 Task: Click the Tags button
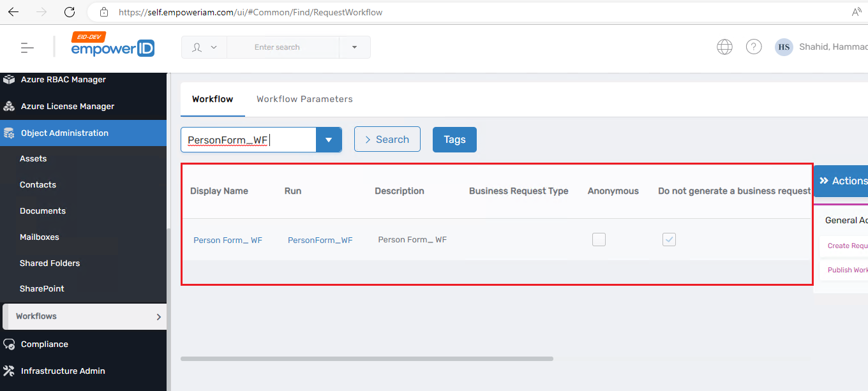(454, 140)
